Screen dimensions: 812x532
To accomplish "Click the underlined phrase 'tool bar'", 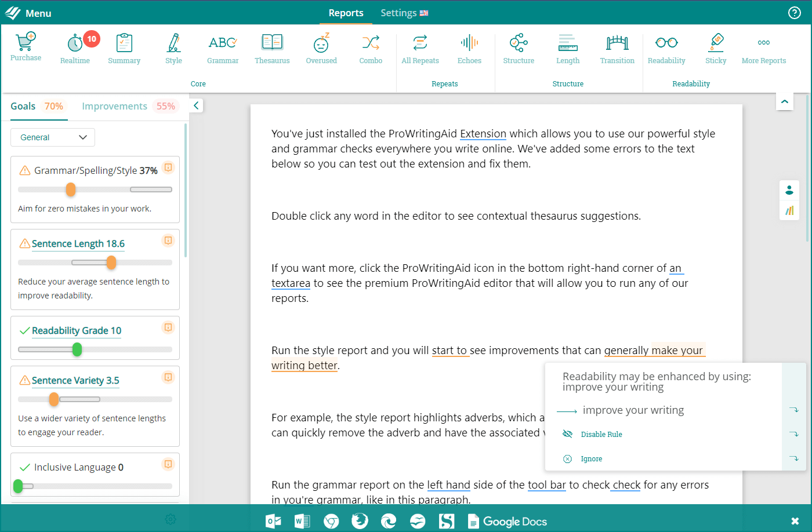I will tap(546, 485).
